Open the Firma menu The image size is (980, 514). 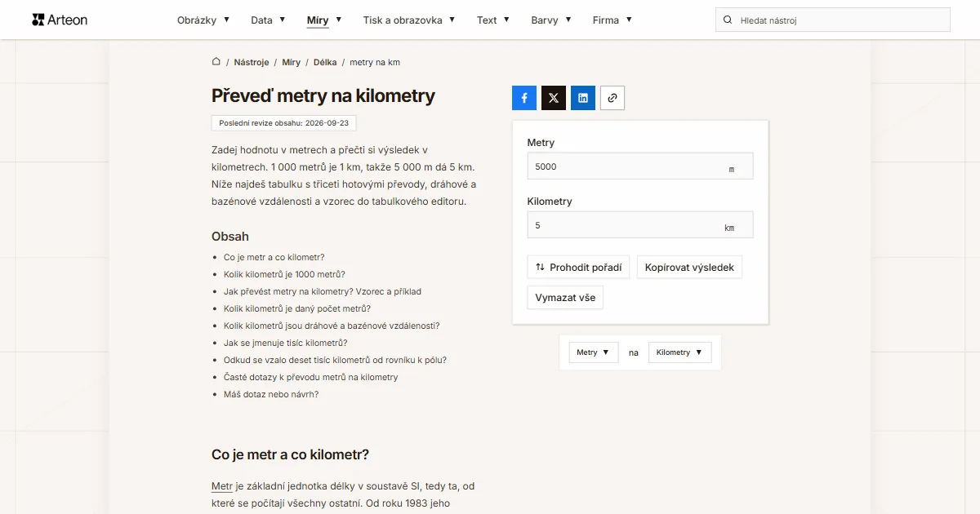612,20
